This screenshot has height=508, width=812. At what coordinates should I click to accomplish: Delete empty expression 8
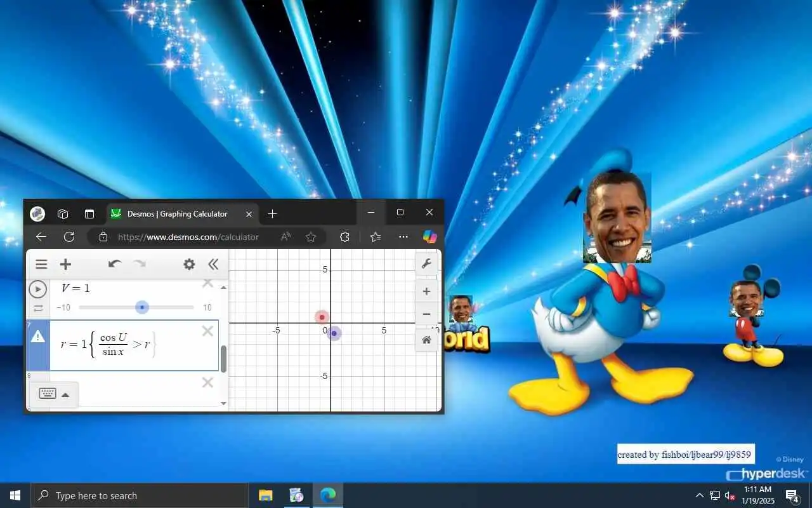pos(207,382)
